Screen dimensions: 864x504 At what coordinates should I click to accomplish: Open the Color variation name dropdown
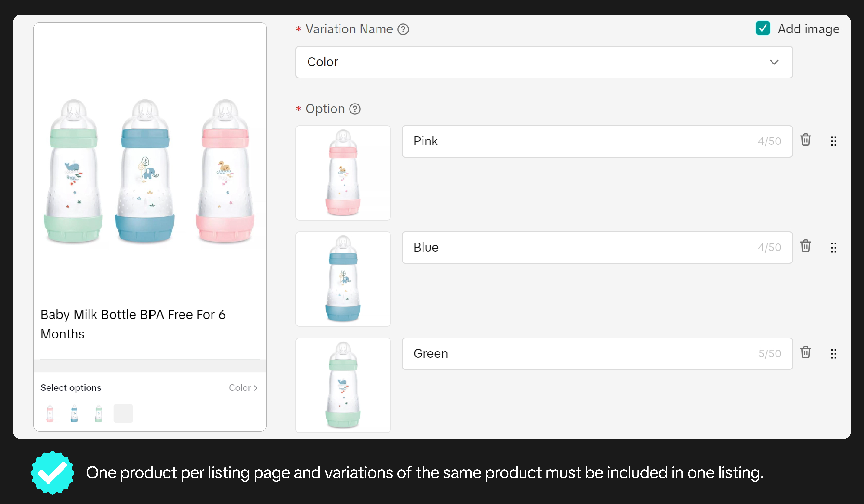click(544, 62)
